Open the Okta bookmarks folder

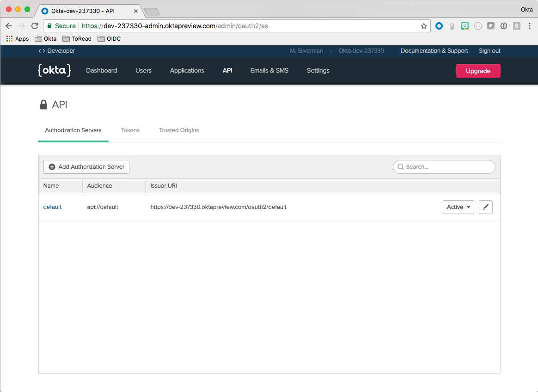pyautogui.click(x=46, y=39)
